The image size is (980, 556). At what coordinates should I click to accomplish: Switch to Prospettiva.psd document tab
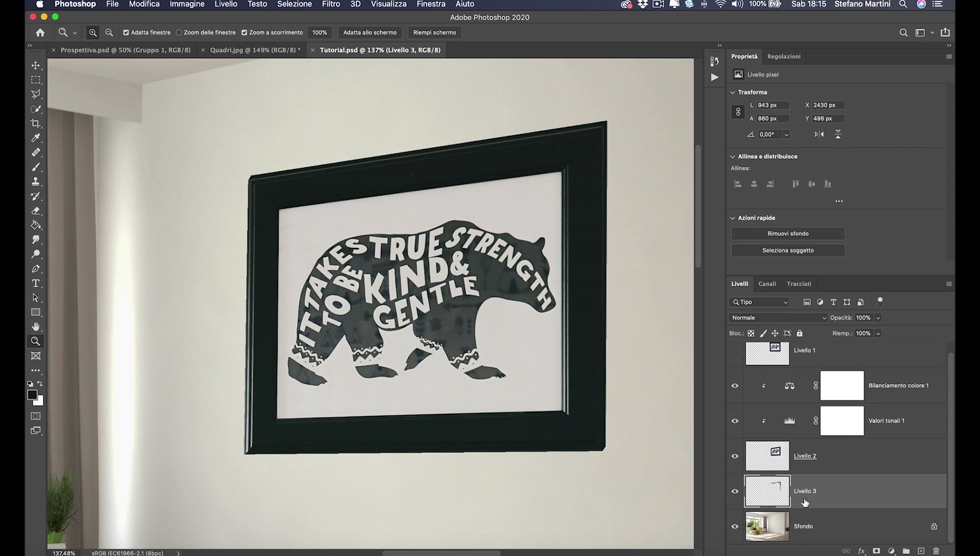[125, 50]
